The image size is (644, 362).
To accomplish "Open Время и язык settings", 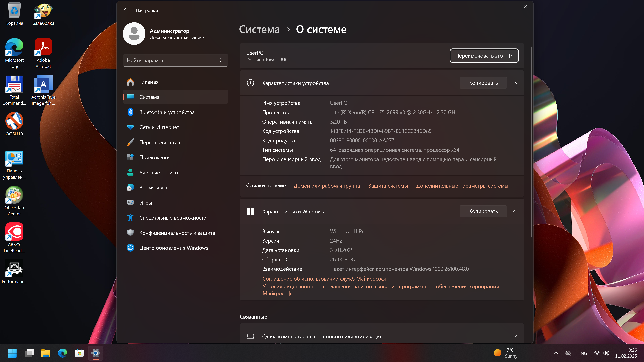I will pos(175,187).
